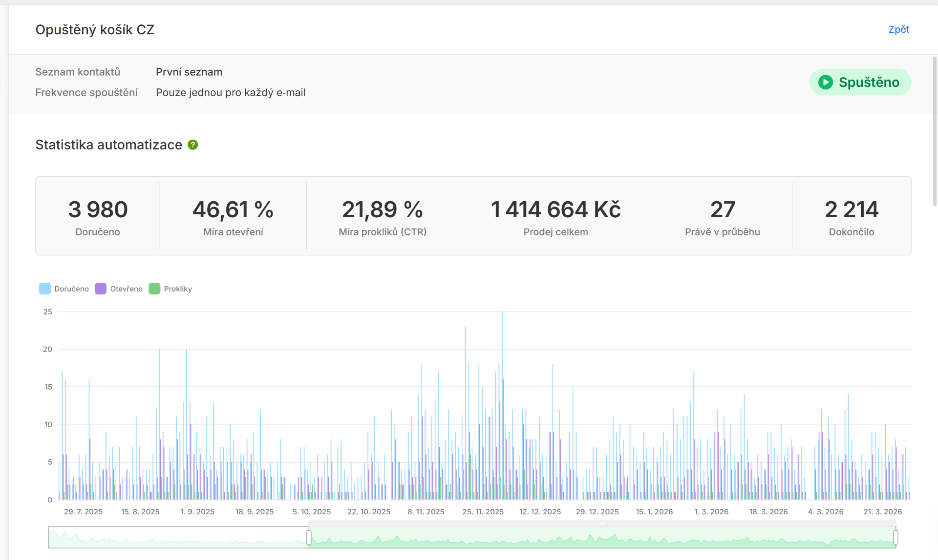Click the left handle of chart range slider
The height and width of the screenshot is (560, 938).
(x=309, y=538)
